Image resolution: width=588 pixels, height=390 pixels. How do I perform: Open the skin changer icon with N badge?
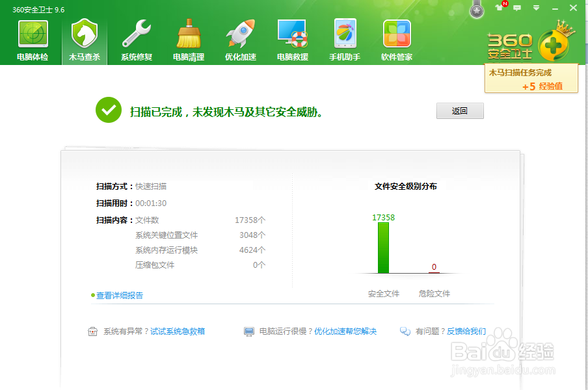(500, 8)
